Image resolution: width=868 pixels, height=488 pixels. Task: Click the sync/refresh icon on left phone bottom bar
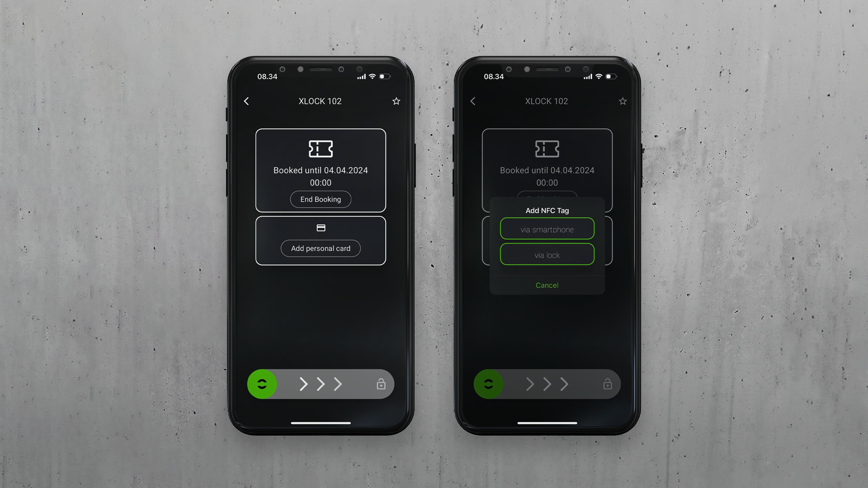point(262,385)
